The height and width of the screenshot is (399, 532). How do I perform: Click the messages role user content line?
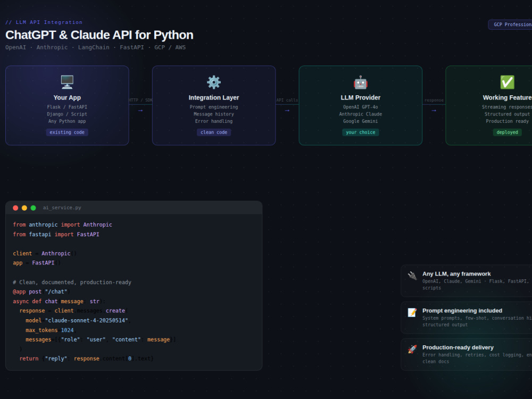(x=101, y=339)
